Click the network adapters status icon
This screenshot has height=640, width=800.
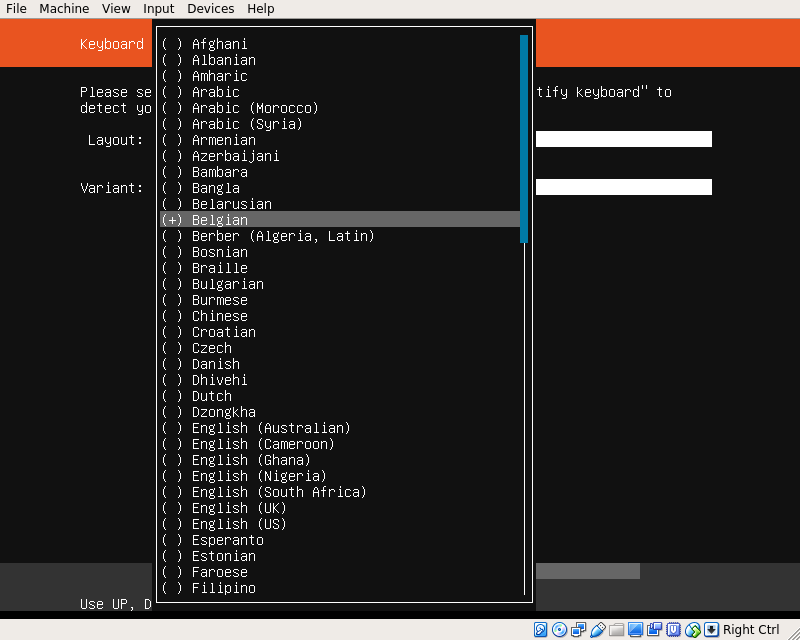coord(578,630)
